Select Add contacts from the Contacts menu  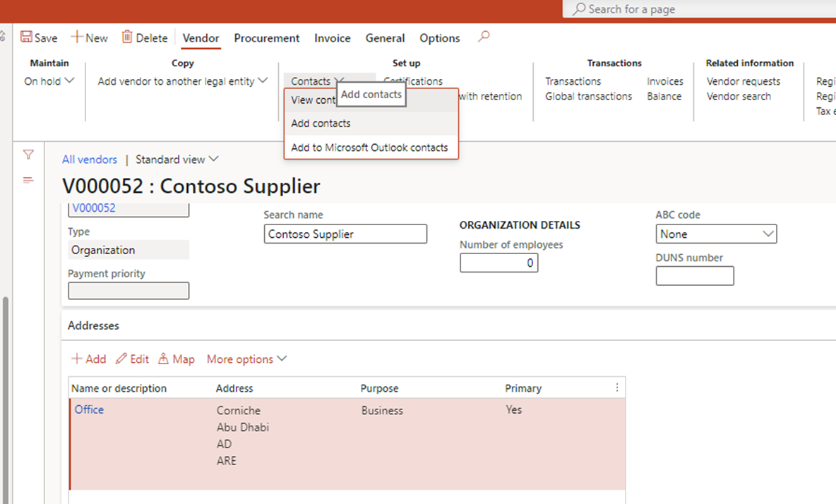[x=321, y=124]
